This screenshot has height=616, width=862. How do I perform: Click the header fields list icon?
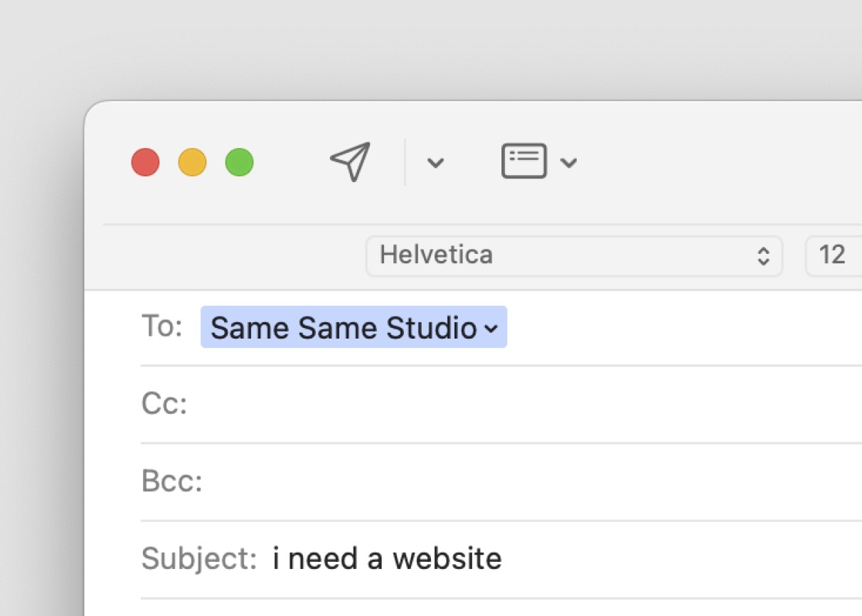click(x=524, y=161)
